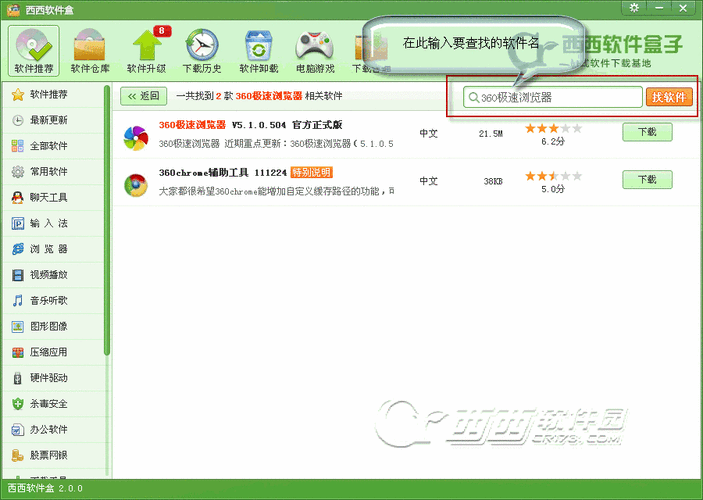Click the software name search field
This screenshot has width=703, height=500.
pyautogui.click(x=553, y=97)
